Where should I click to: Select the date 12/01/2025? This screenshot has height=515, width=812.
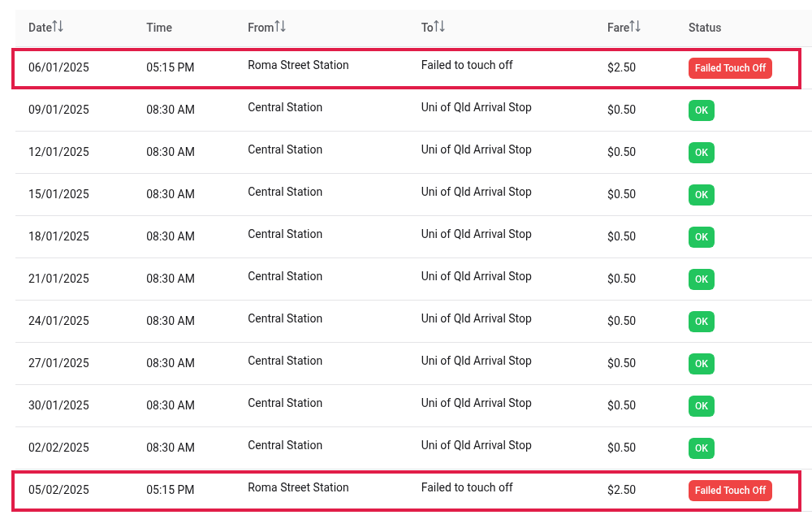pos(58,152)
